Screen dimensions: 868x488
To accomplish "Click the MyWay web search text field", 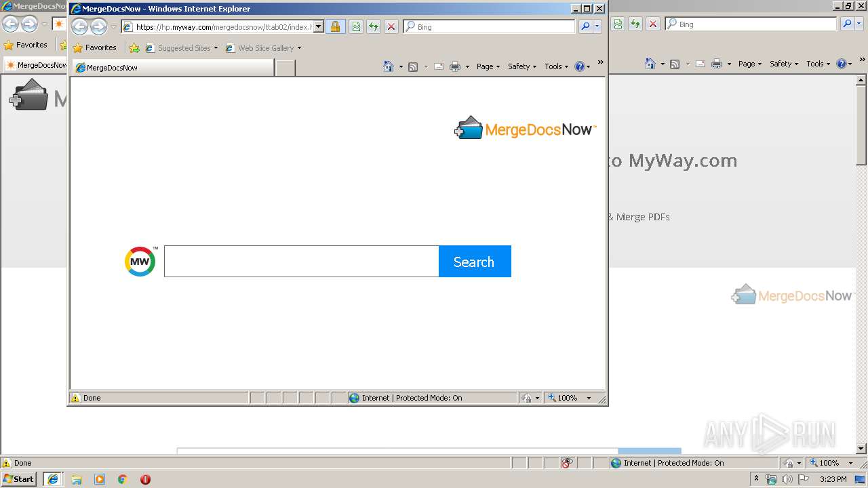I will click(x=301, y=261).
